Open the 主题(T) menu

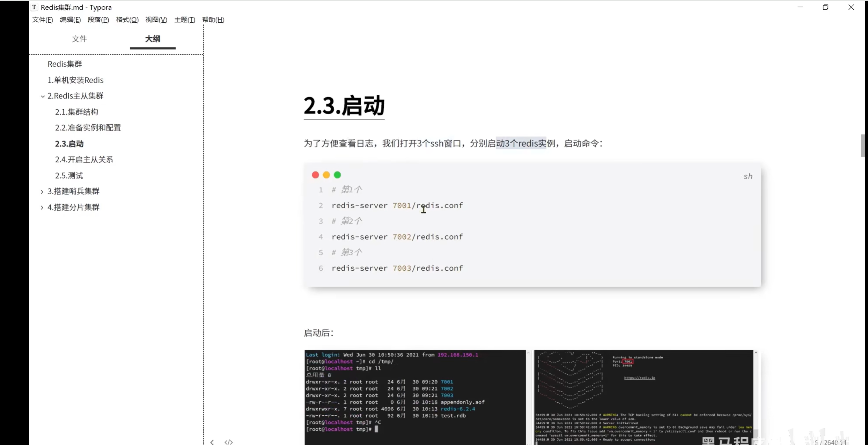tap(184, 20)
